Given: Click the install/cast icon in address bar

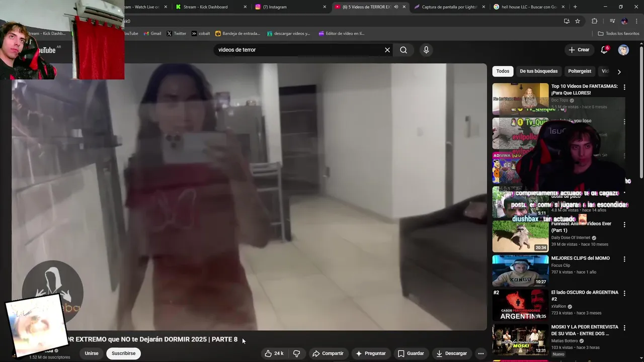Looking at the screenshot, I should coord(567,21).
